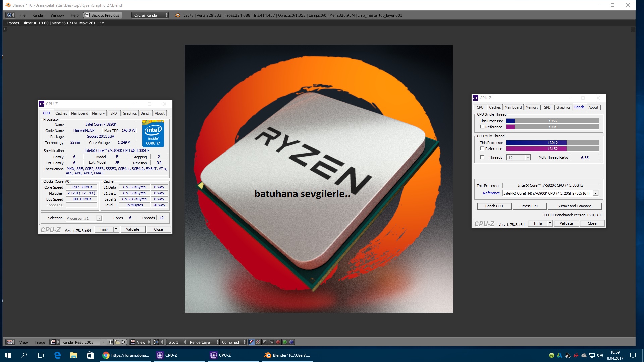Click Submit and Compare button
Screen dimensions: 644x362
click(574, 206)
